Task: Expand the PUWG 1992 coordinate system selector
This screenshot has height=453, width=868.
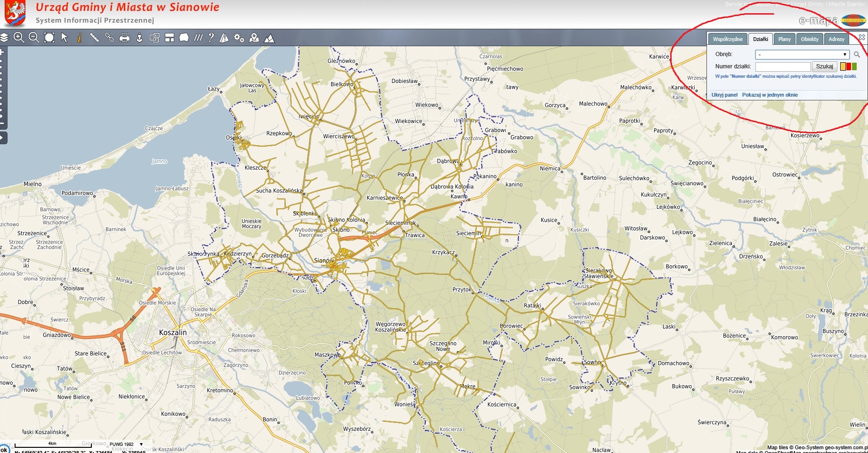Action: click(141, 444)
